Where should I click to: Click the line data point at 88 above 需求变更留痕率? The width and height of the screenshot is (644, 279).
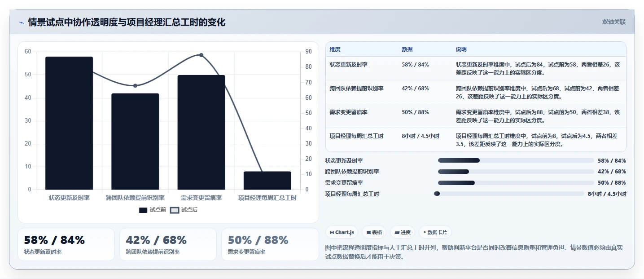(x=201, y=55)
